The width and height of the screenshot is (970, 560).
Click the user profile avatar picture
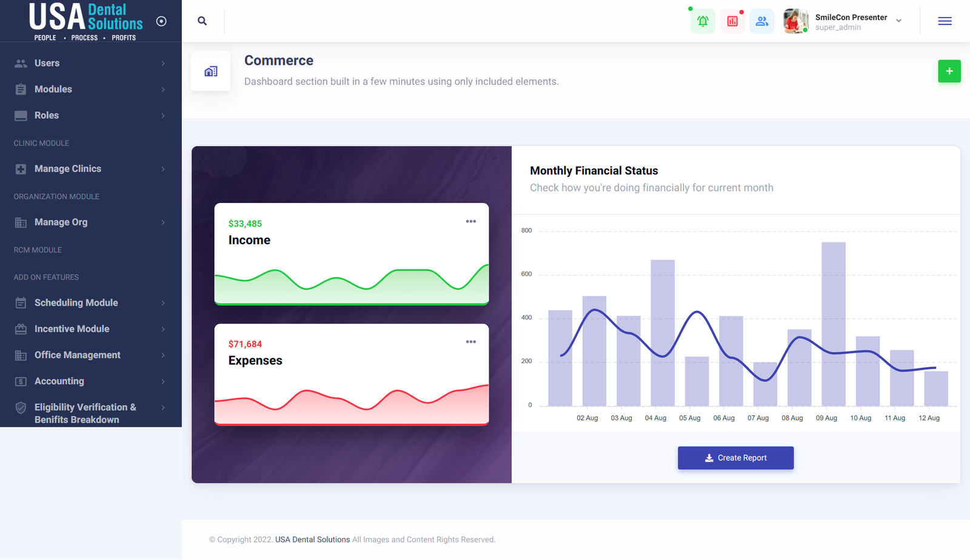tap(795, 21)
